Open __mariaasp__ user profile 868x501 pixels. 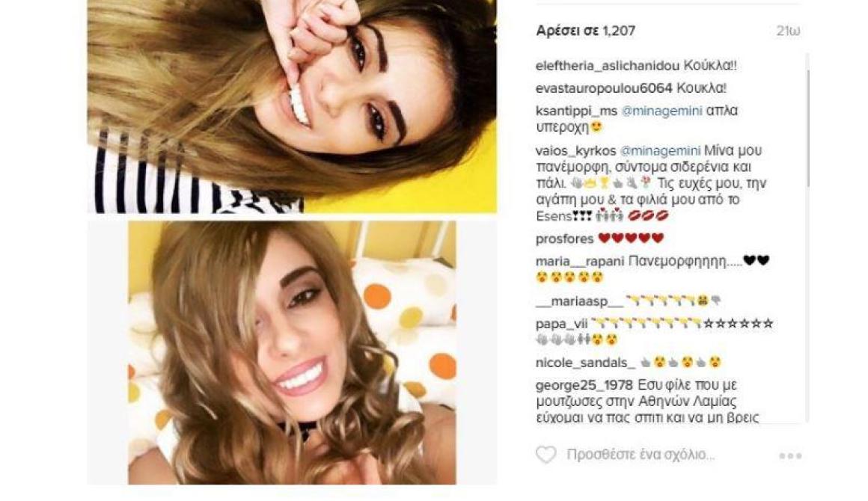pos(580,301)
